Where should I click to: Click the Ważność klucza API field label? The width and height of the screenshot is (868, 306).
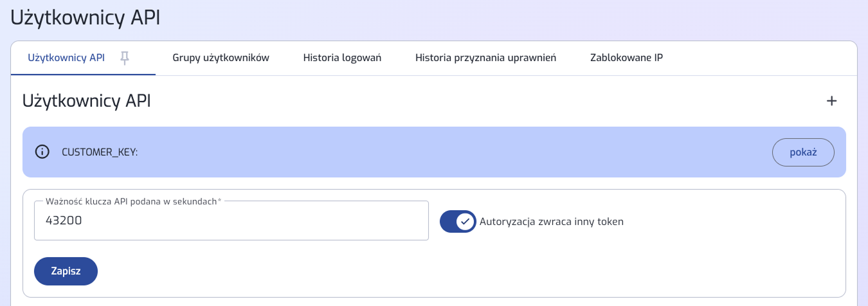(134, 201)
